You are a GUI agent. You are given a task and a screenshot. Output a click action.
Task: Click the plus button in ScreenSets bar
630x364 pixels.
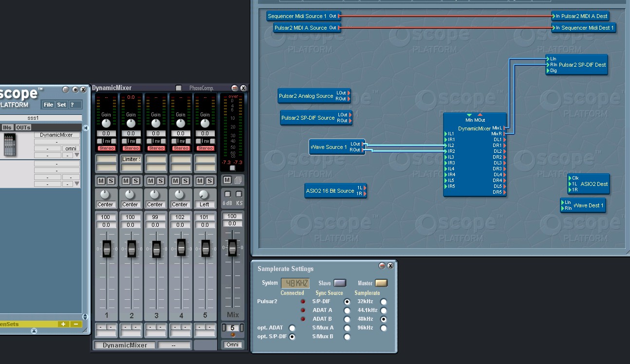tap(63, 324)
